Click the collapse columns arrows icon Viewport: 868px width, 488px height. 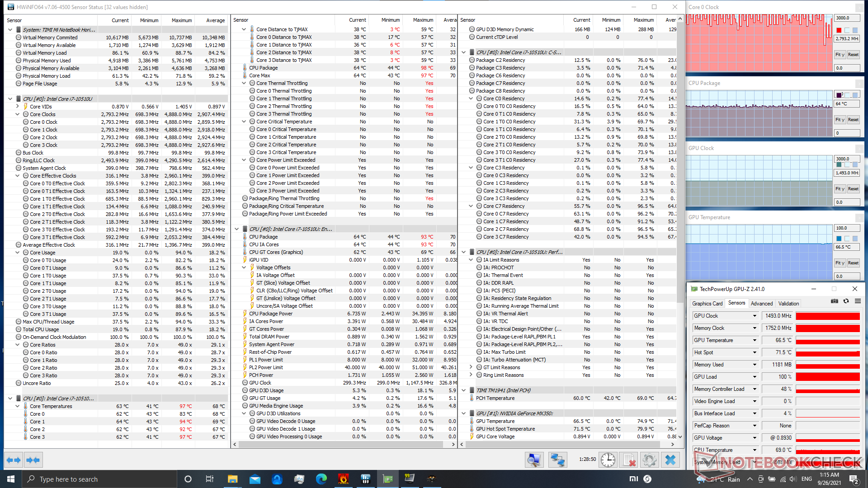[x=33, y=460]
